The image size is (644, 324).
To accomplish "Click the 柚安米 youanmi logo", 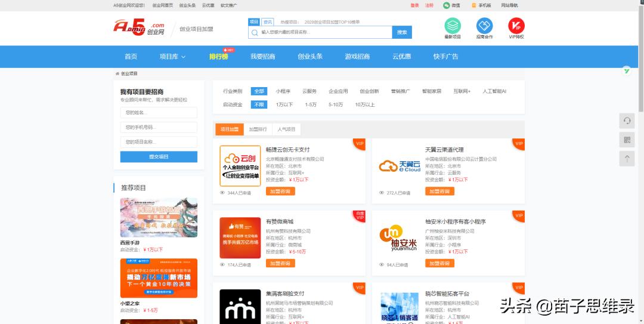I will pos(398,238).
